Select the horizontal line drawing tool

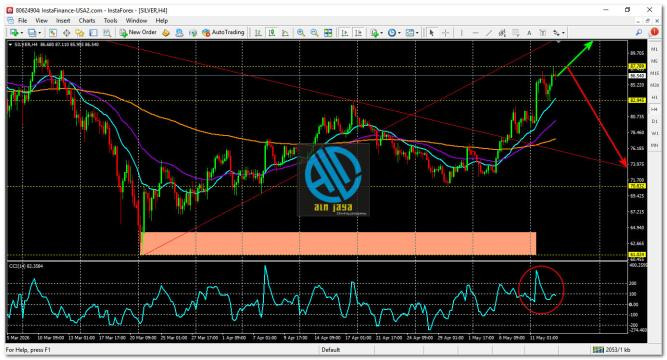pyautogui.click(x=475, y=32)
